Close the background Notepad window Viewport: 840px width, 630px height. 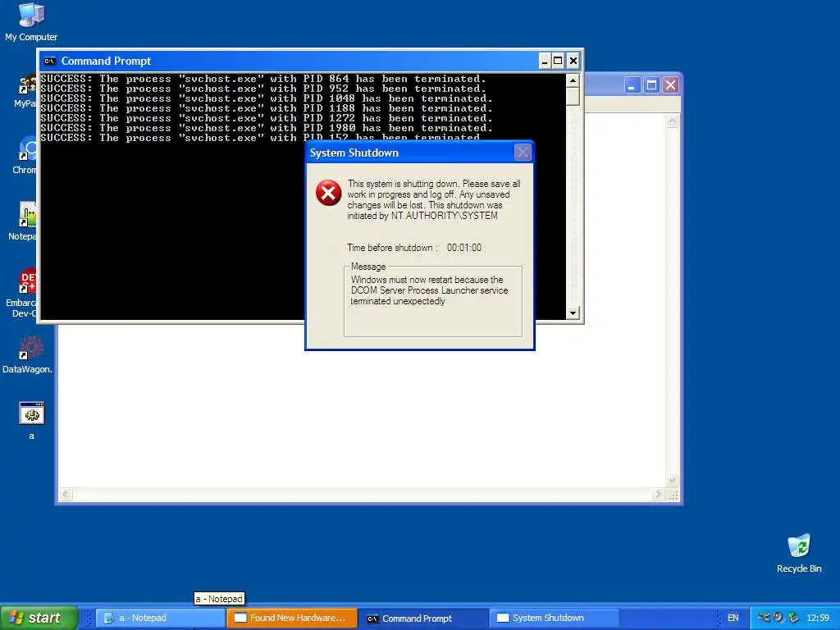click(671, 85)
